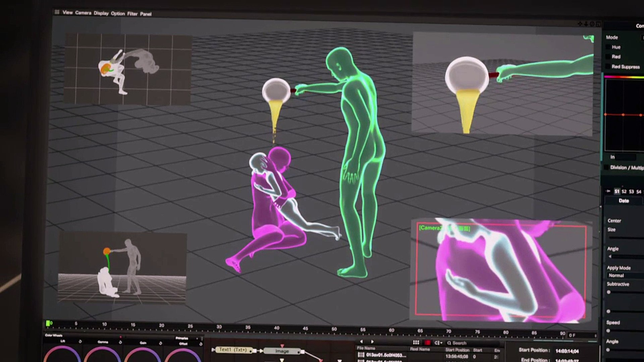Sort by the Start Position column header

457,350
